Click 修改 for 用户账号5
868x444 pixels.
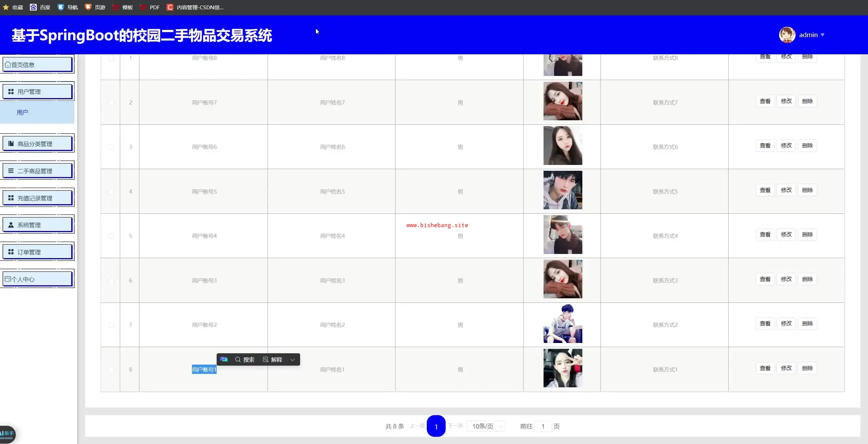[786, 190]
